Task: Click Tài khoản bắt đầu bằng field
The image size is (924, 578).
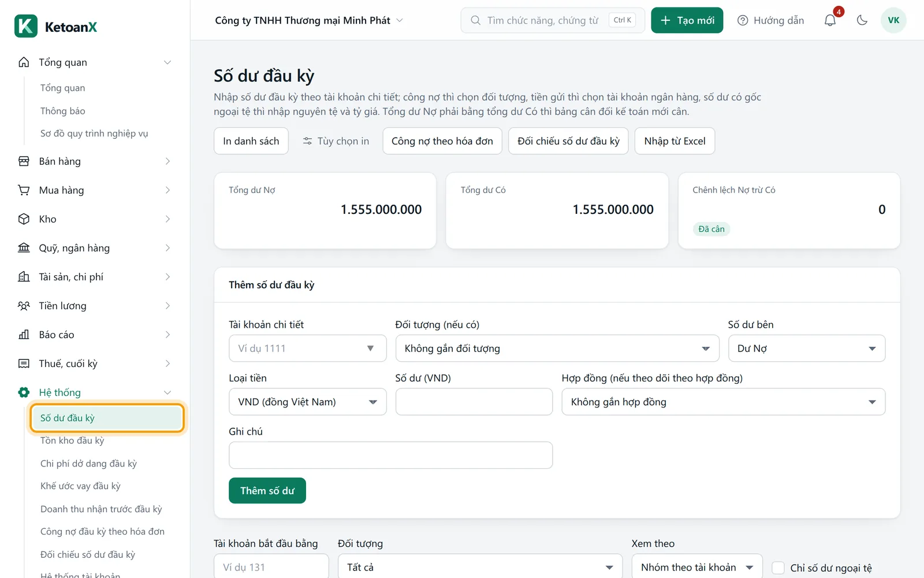Action: click(271, 568)
